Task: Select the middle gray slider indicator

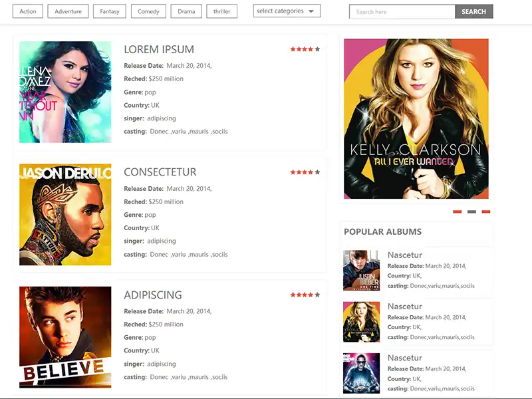Action: 471,211
